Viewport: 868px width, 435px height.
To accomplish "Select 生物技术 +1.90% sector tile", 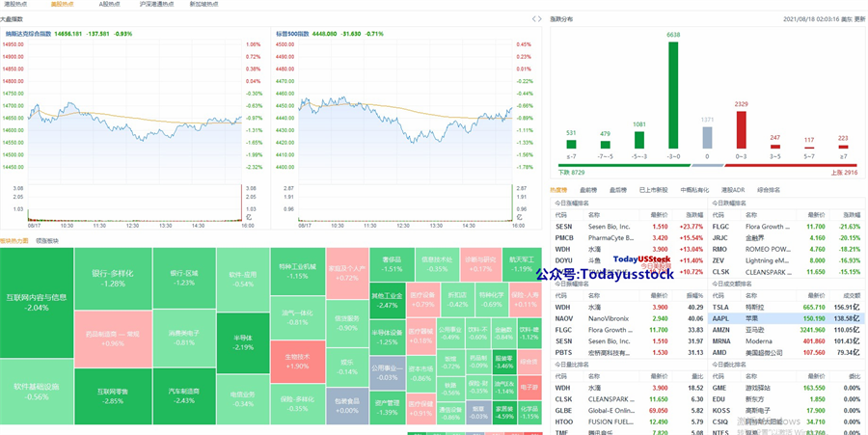I will pyautogui.click(x=298, y=362).
